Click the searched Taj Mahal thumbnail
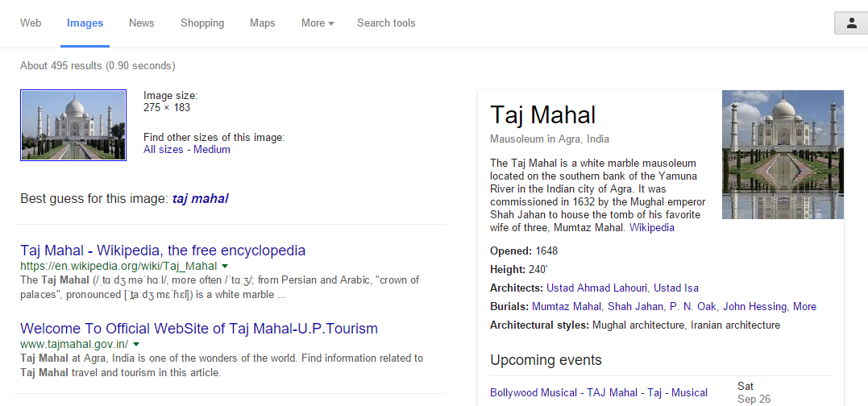This screenshot has height=406, width=868. click(x=73, y=126)
